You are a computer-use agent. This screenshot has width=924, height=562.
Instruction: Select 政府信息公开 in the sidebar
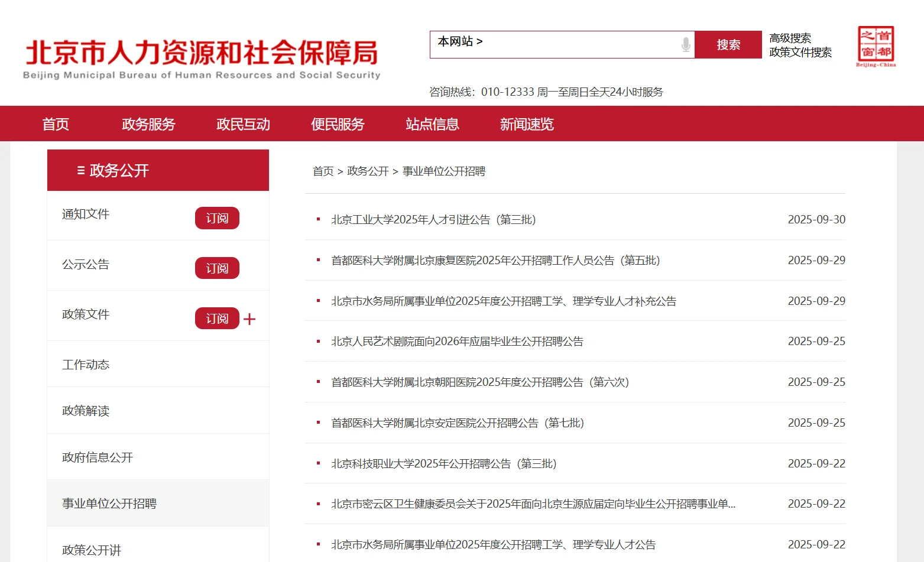point(98,457)
